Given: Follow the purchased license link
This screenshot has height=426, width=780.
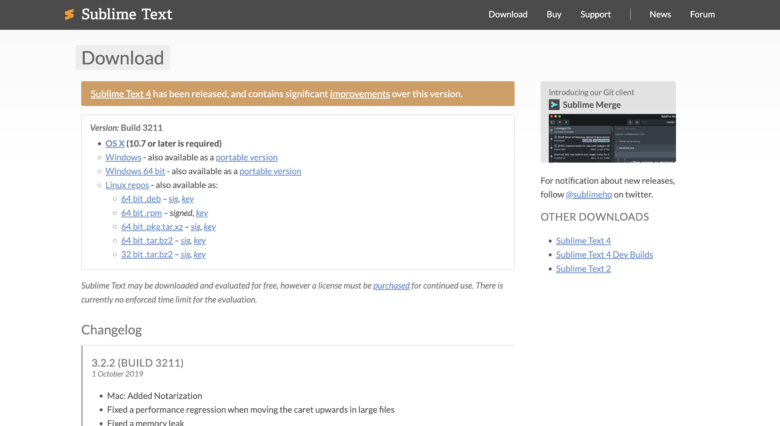Looking at the screenshot, I should coord(391,286).
